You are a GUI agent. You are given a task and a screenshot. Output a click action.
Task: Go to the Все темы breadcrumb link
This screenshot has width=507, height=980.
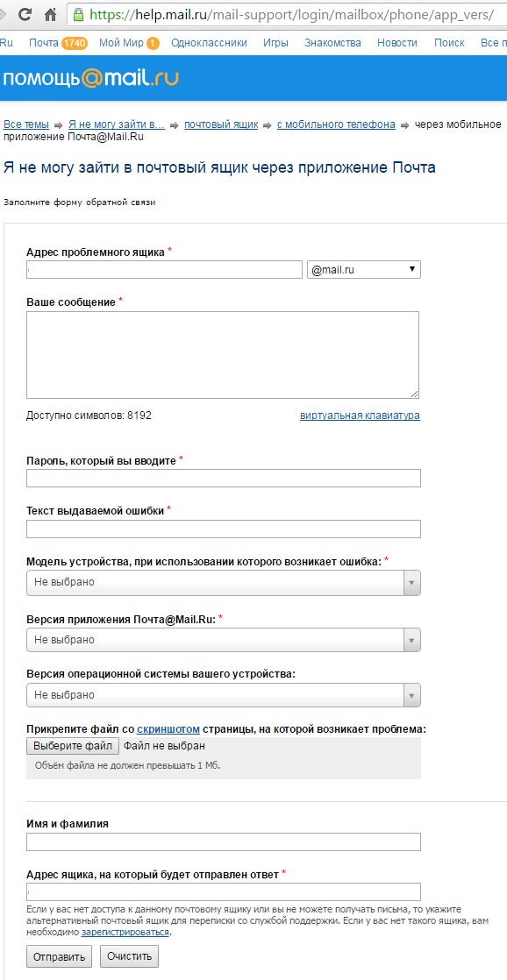tap(26, 124)
